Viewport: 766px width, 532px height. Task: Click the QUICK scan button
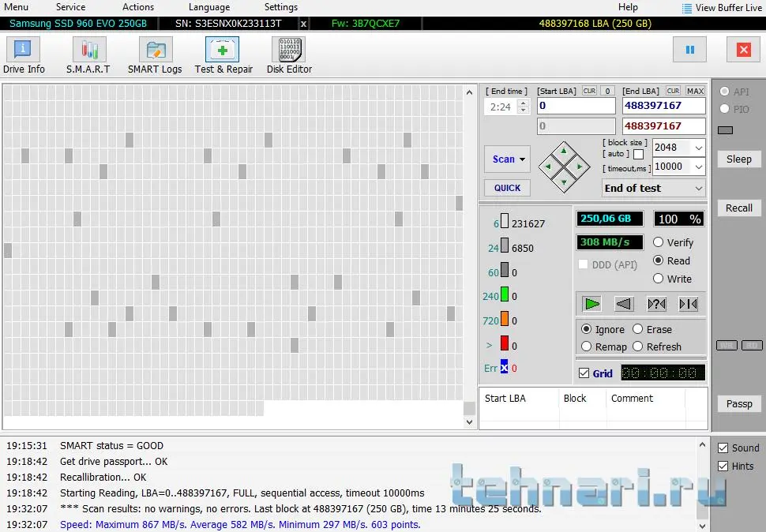[507, 188]
